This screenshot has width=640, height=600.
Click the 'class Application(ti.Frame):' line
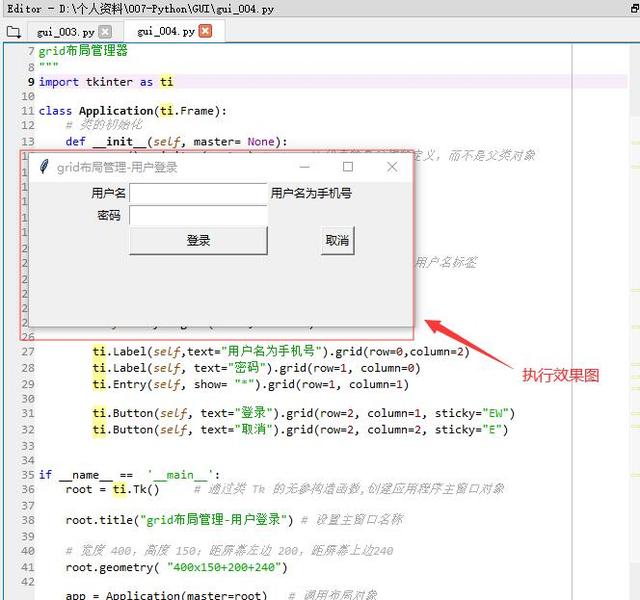[x=133, y=111]
